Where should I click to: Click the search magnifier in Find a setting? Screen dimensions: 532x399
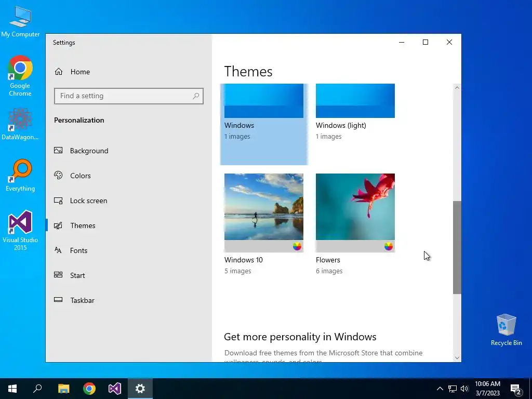tap(196, 96)
